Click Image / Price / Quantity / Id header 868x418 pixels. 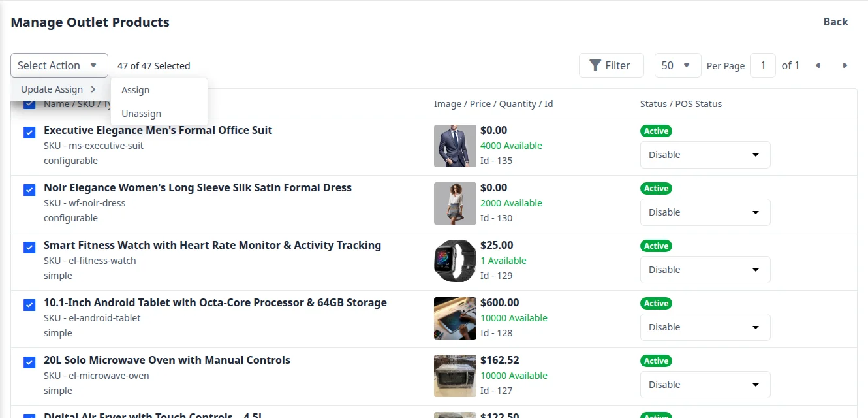[x=493, y=104]
